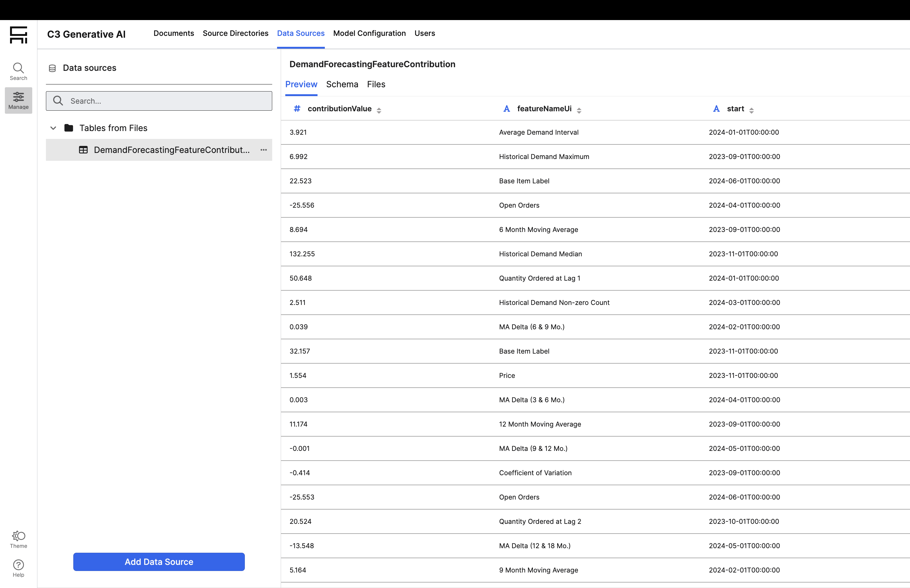Switch to the Files tab

(x=376, y=85)
